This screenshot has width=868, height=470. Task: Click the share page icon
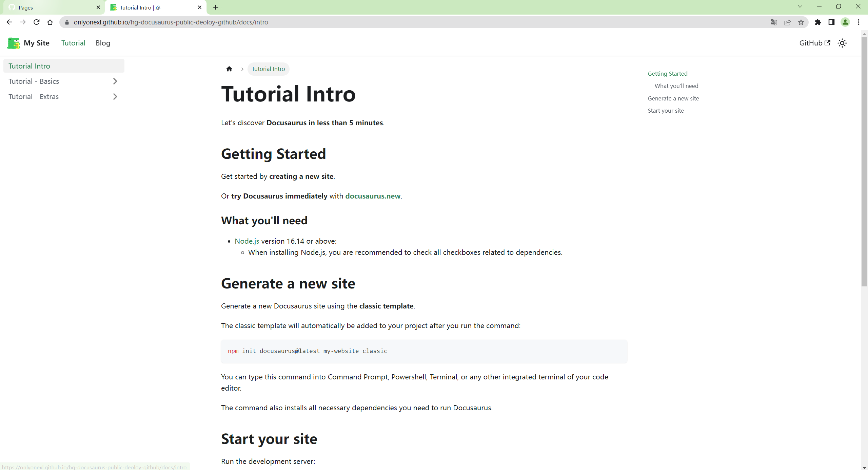coord(787,22)
